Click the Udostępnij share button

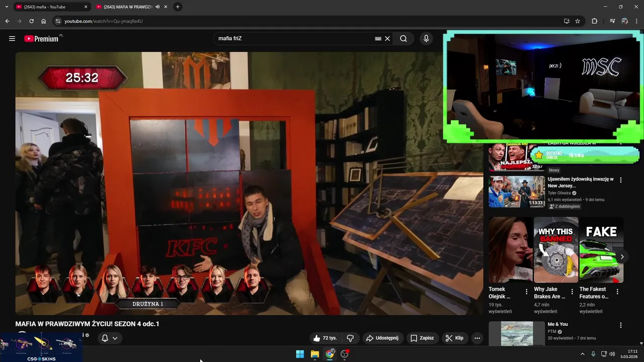point(382,338)
